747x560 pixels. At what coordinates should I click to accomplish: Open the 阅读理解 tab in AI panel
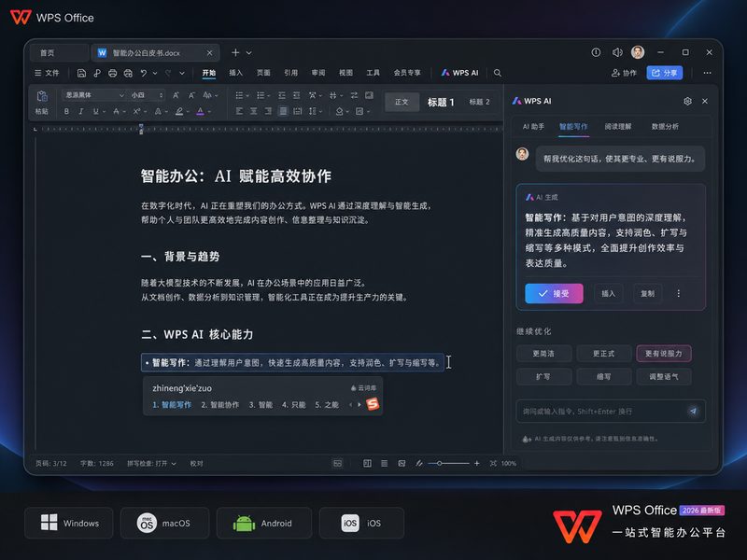point(618,126)
